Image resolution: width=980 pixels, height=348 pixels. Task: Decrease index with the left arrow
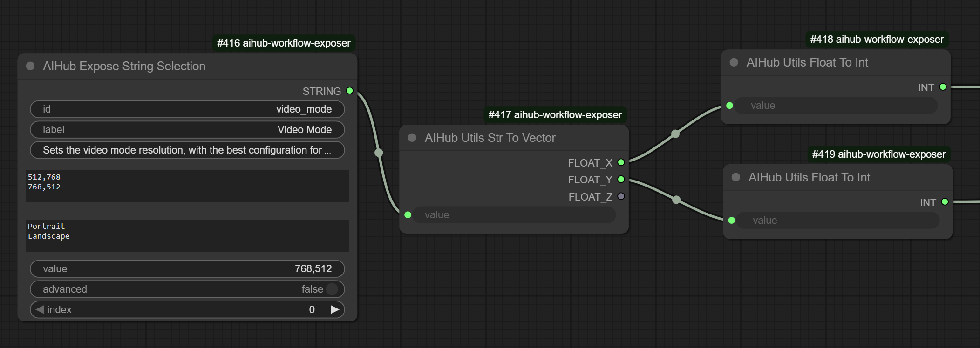(x=40, y=309)
